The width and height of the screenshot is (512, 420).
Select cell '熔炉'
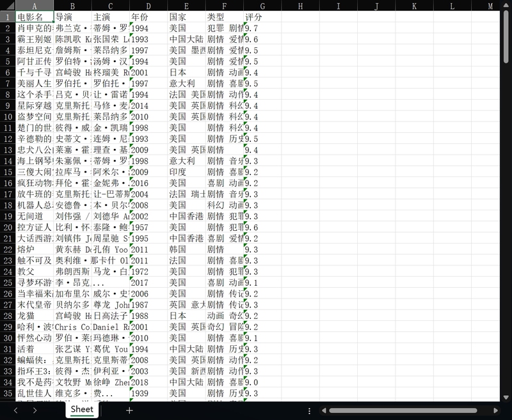pyautogui.click(x=35, y=249)
